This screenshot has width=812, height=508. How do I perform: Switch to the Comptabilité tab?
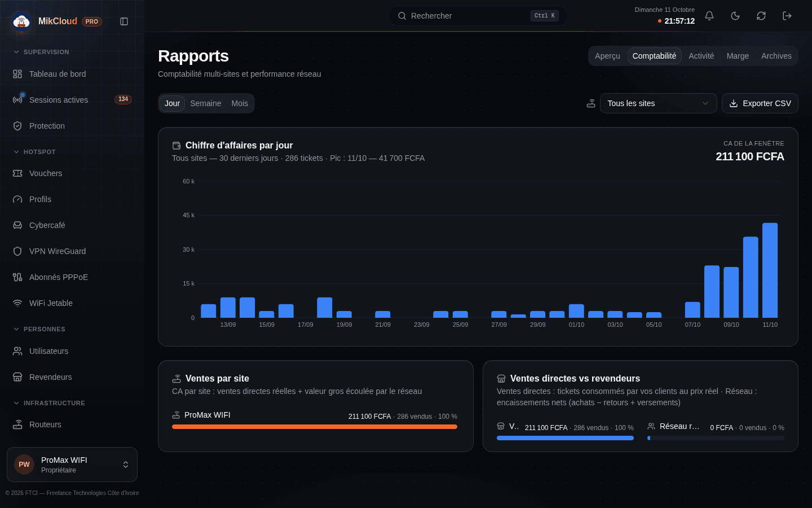(654, 56)
